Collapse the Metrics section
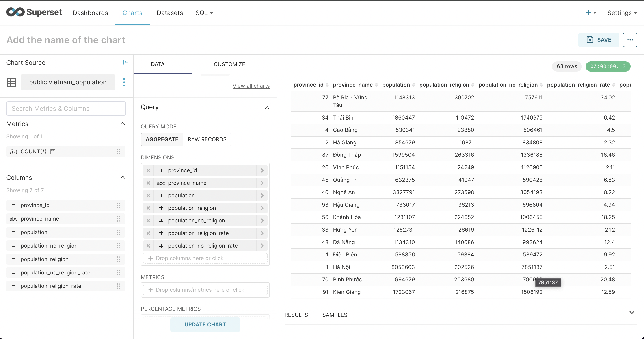 (123, 124)
